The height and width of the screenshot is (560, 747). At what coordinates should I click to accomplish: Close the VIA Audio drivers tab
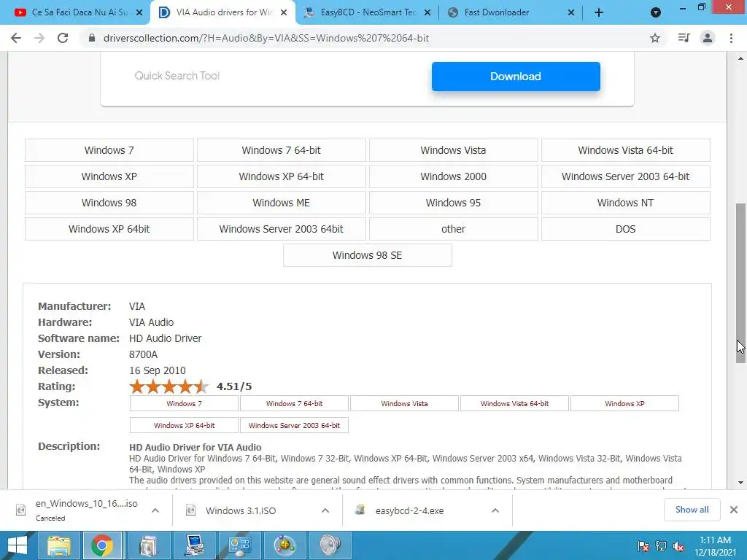(x=284, y=12)
